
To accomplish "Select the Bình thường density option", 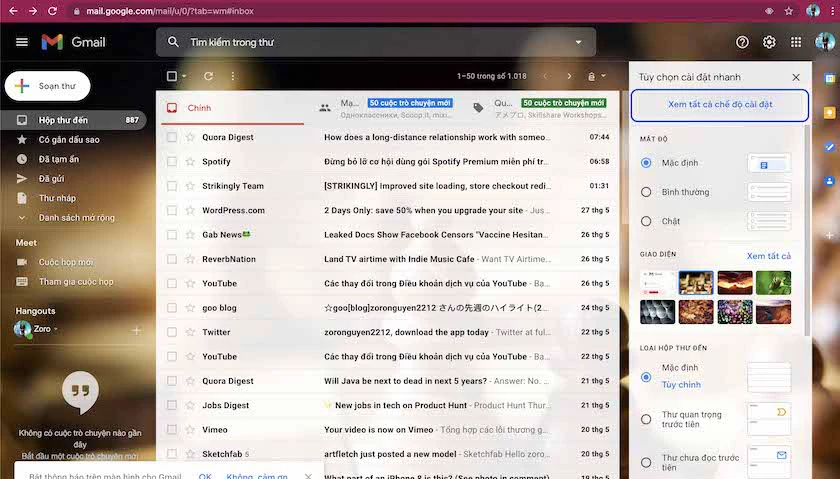I will tap(646, 192).
